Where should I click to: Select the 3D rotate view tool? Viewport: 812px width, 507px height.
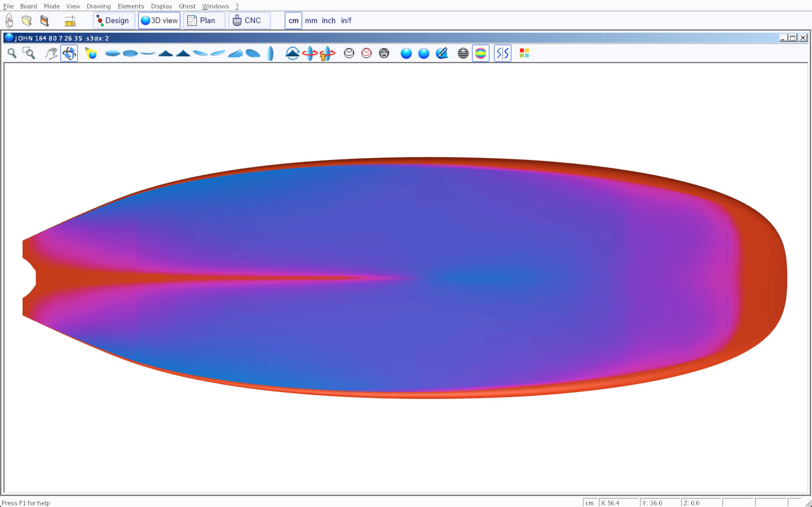coord(69,53)
